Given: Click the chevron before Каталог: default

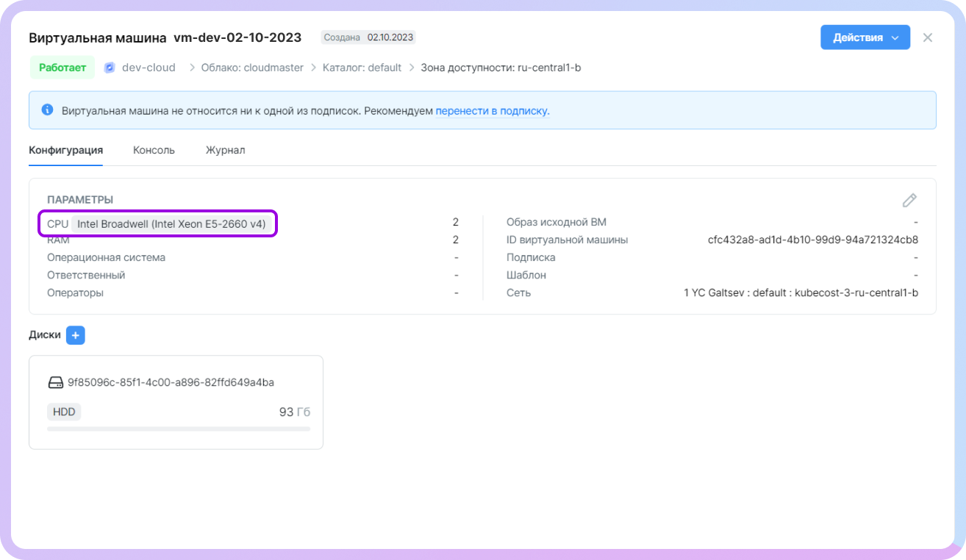Looking at the screenshot, I should click(314, 68).
